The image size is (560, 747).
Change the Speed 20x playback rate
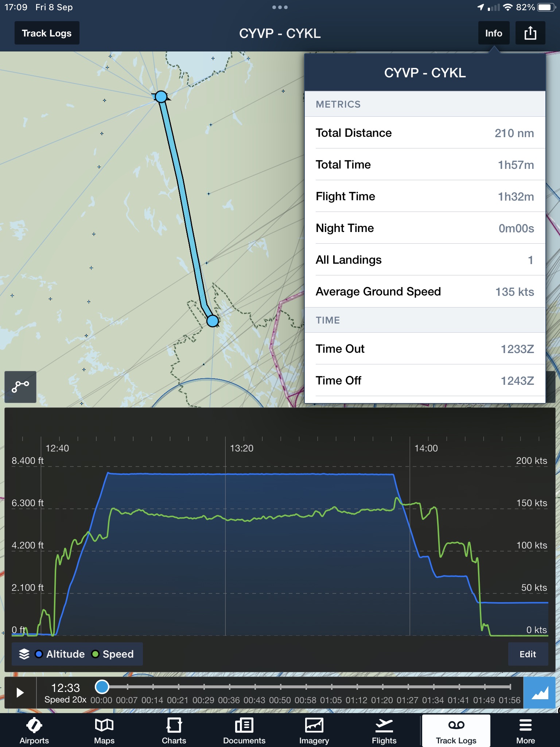click(65, 700)
